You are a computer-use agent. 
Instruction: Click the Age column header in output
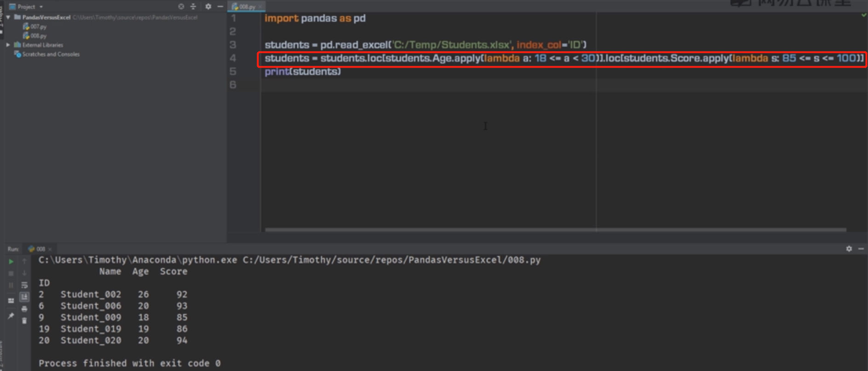tap(140, 272)
